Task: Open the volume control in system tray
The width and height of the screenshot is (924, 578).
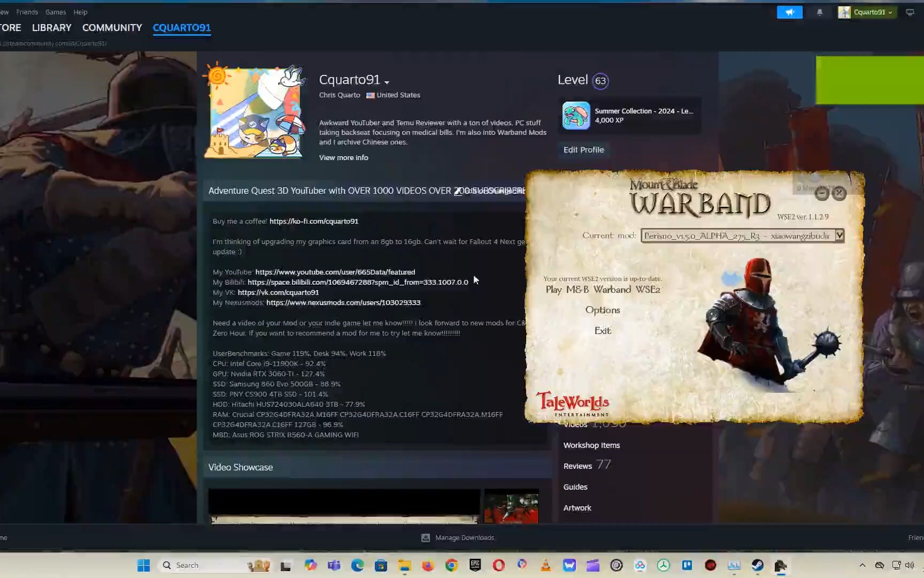Action: [x=909, y=565]
